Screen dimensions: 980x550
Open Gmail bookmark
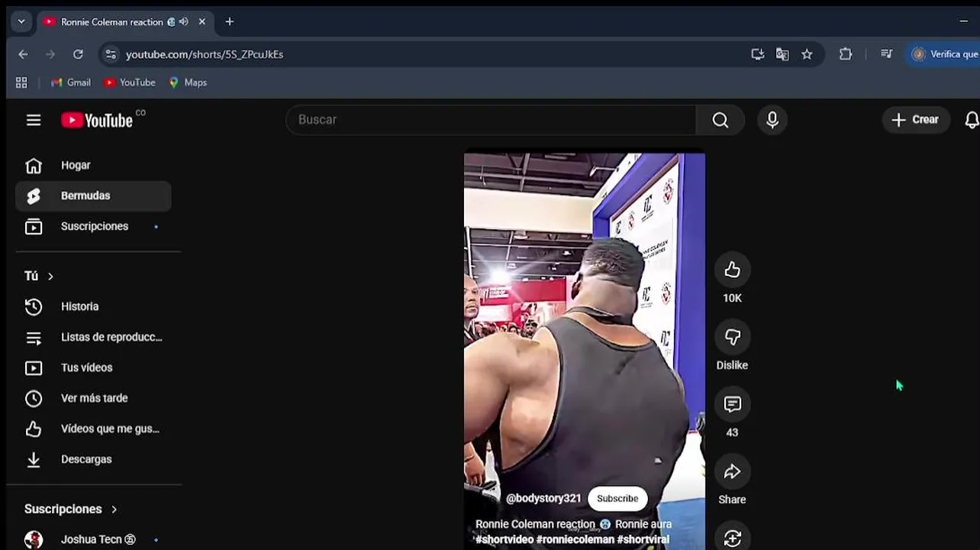(71, 82)
